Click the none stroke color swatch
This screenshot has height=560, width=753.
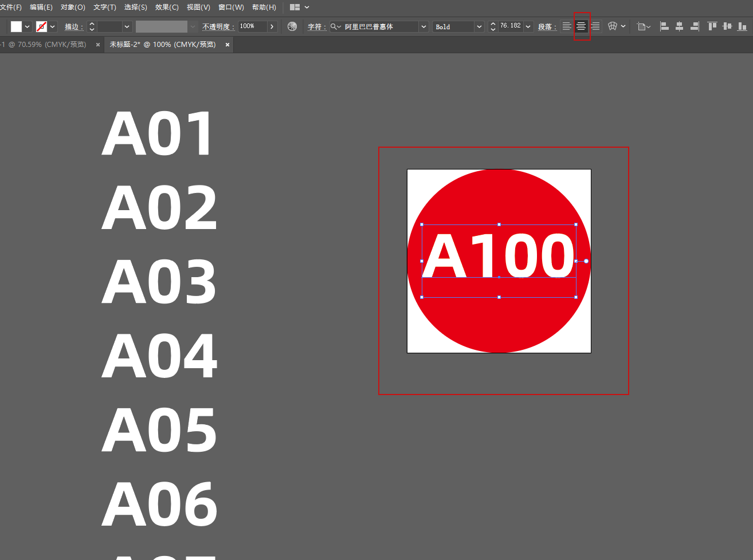[41, 26]
